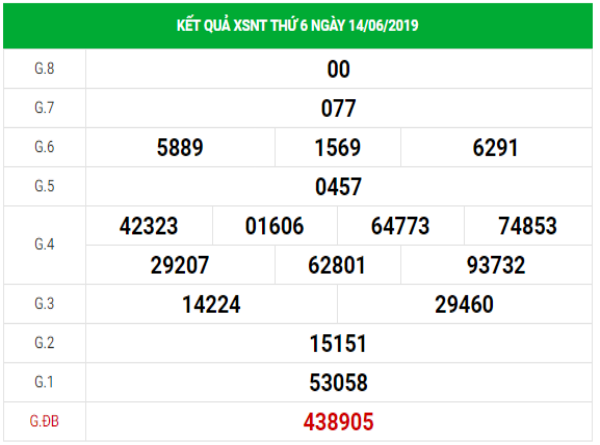Click G.6 number 1569

(x=337, y=147)
